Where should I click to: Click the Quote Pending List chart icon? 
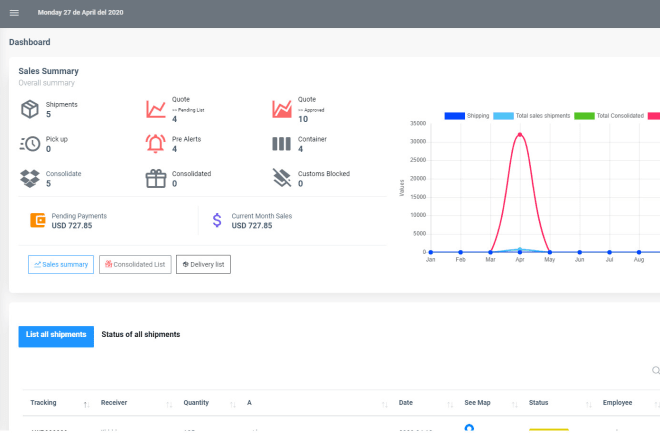[156, 109]
